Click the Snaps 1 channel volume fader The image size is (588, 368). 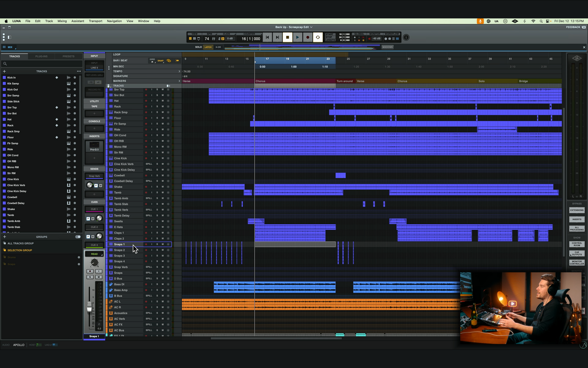tap(89, 308)
